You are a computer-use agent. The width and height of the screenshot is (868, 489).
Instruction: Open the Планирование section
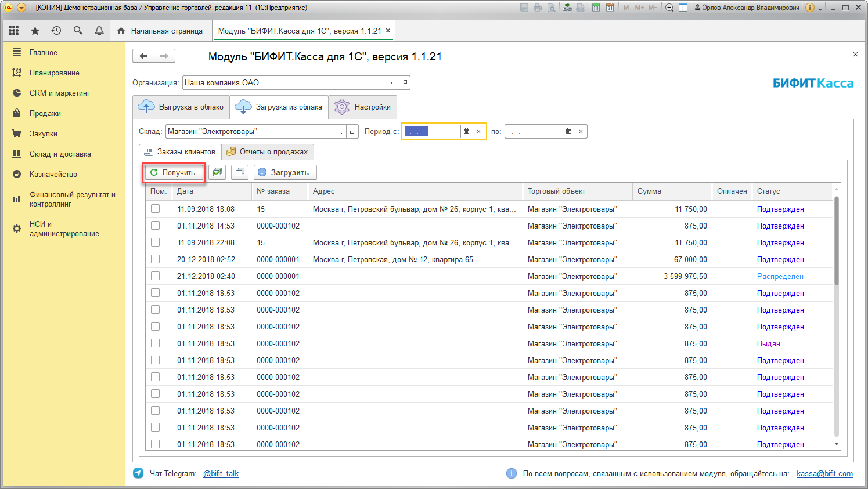(x=55, y=73)
